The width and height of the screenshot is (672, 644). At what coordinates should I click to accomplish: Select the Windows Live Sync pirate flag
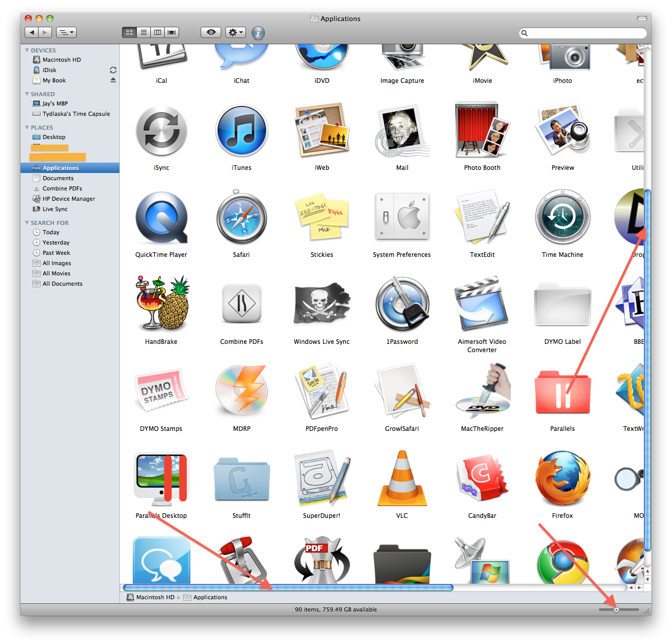coord(322,304)
